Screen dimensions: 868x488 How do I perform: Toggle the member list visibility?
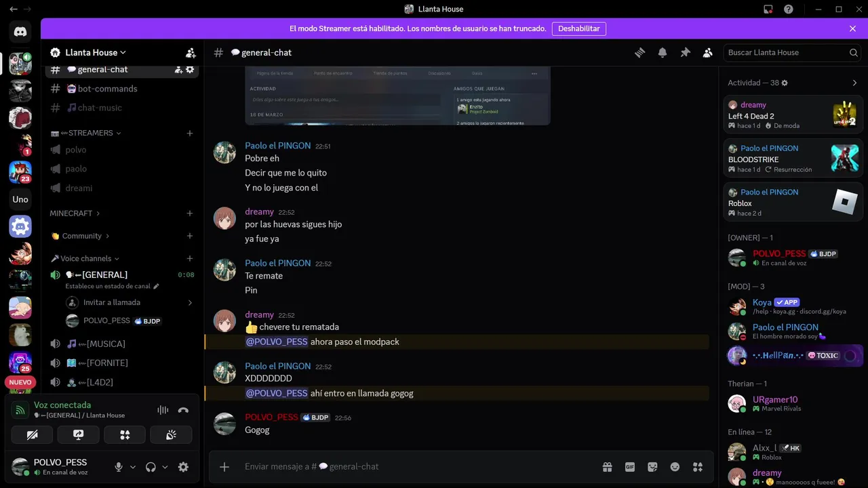click(x=707, y=52)
